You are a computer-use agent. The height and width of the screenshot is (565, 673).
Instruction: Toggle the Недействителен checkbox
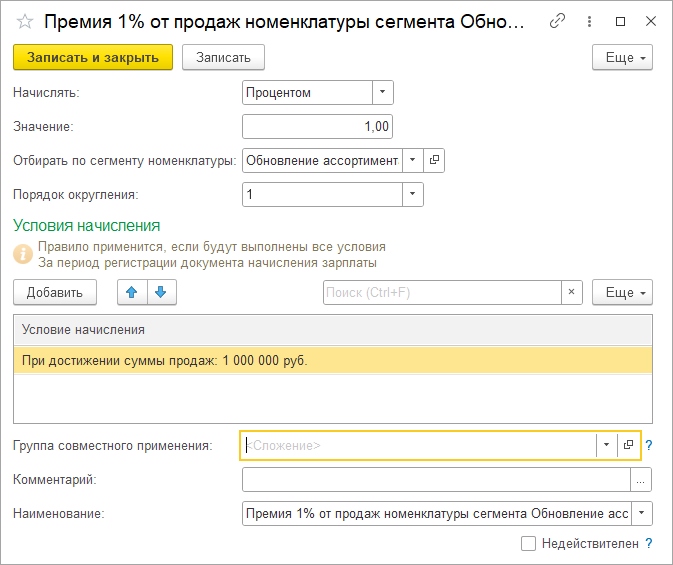point(529,543)
